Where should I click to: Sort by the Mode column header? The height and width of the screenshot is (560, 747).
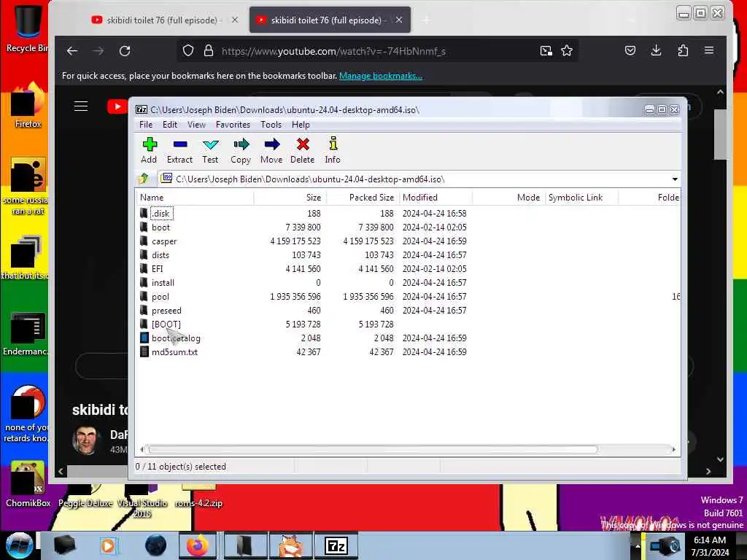coord(508,197)
